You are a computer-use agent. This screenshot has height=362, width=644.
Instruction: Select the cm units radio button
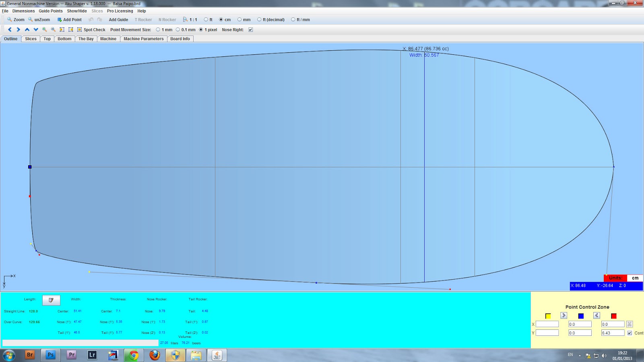221,20
